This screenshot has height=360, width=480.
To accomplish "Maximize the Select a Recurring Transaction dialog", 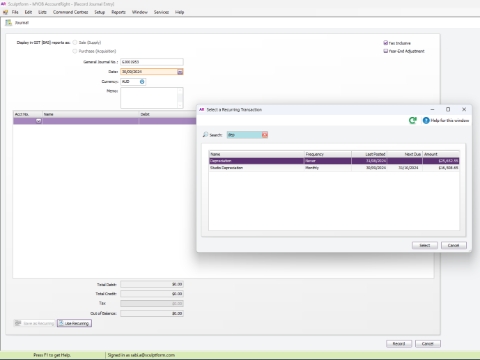I will click(x=448, y=109).
